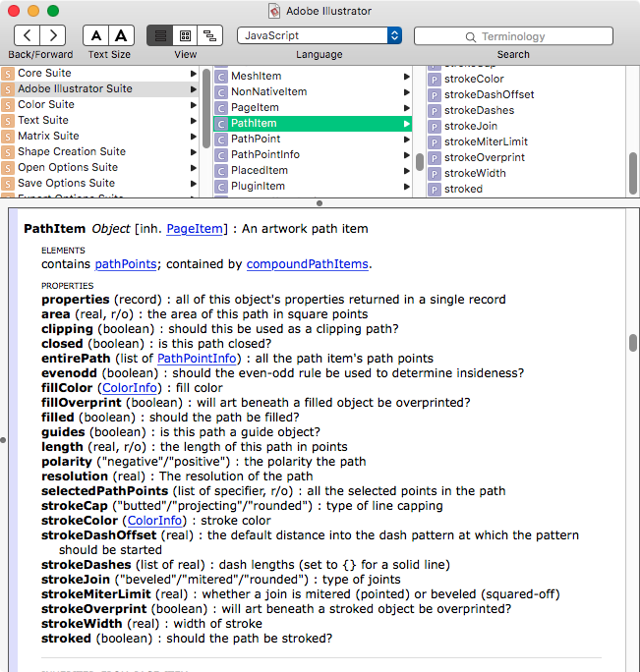640x672 pixels.
Task: Click the bold 'polarity' property name
Action: 67,462
